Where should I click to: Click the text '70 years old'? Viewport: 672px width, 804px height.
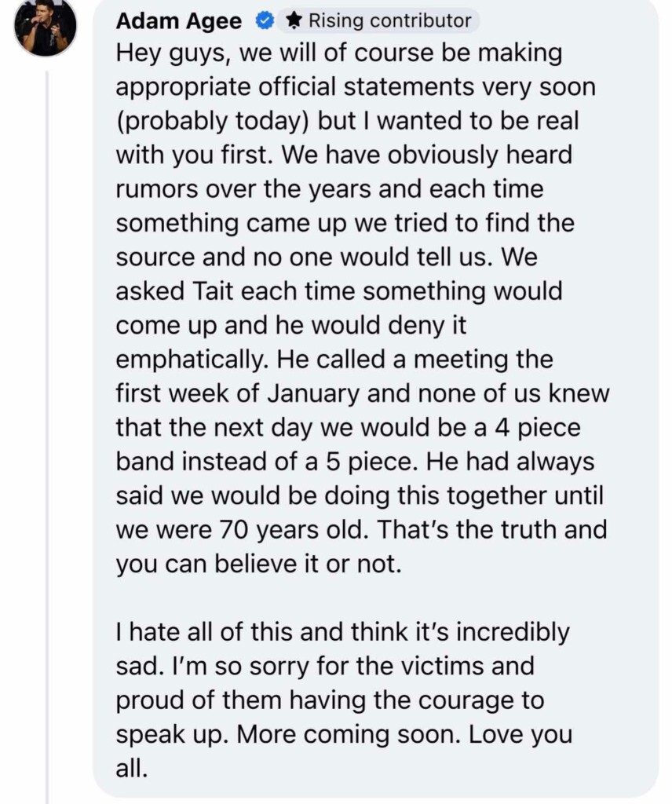294,529
